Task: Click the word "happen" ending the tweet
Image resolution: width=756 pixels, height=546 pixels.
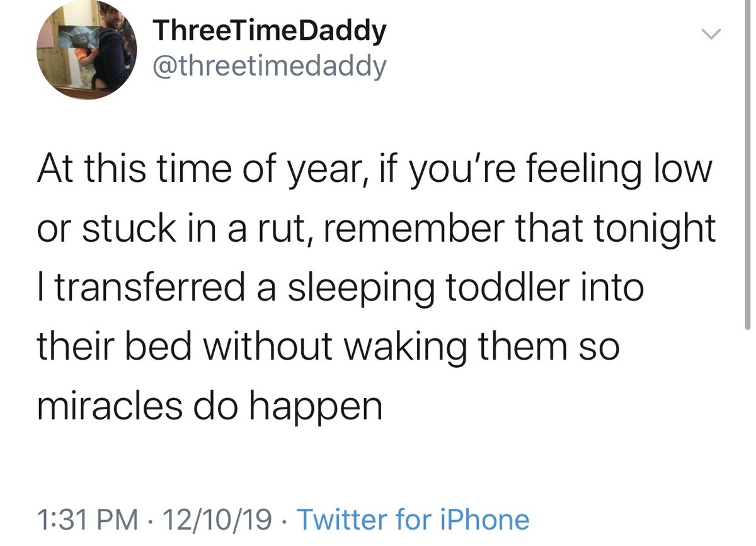Action: click(x=314, y=407)
